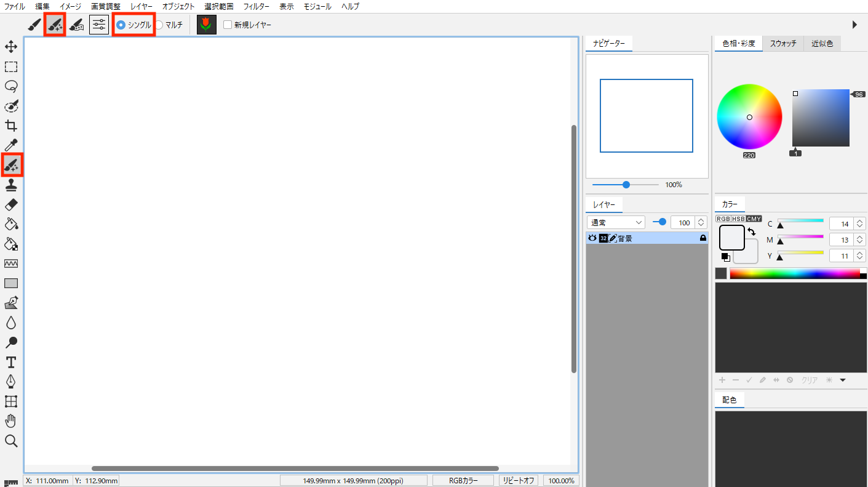Toggle the lock on the 背景 layer
Image resolution: width=868 pixels, height=487 pixels.
(703, 238)
